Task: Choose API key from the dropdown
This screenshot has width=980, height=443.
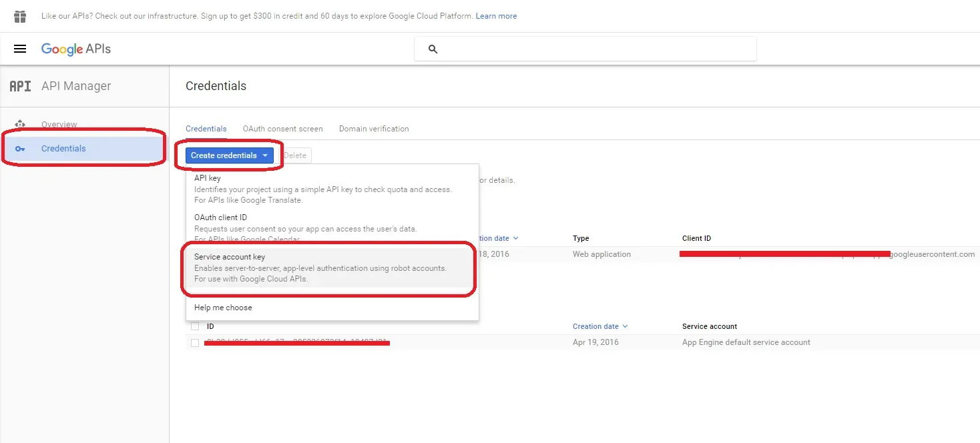Action: (332, 189)
